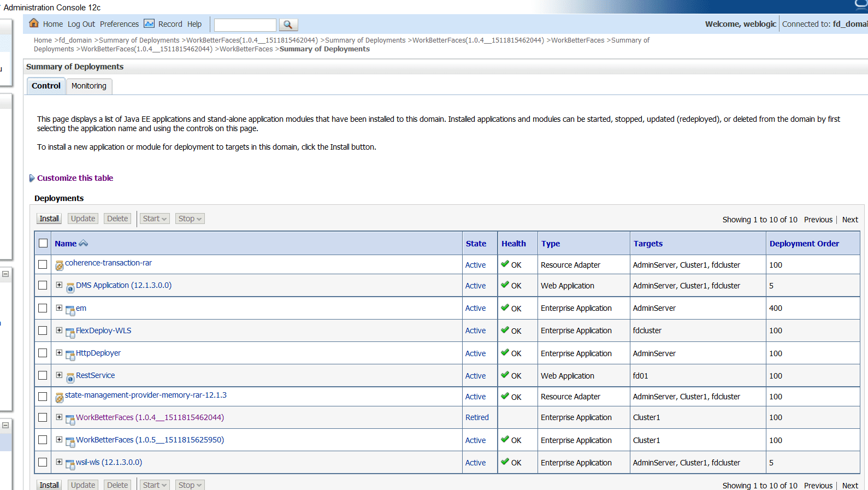Viewport: 868px width, 490px height.
Task: Click the Retired state of WorkBetterFaces 1.0.4
Action: click(477, 417)
